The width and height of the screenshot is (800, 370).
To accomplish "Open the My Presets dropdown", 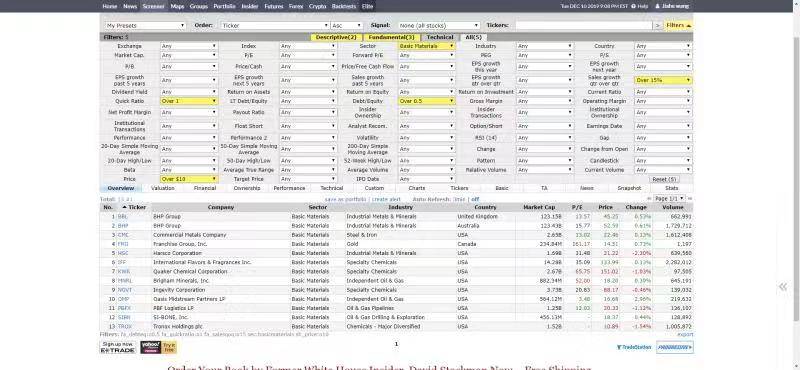I will 145,25.
